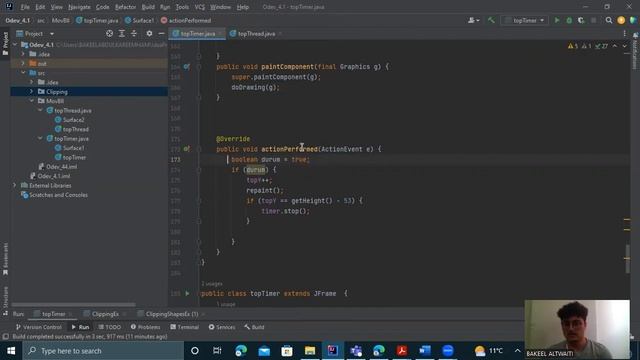Click Surface1 breadcrumb
640x360 pixels.
point(140,20)
